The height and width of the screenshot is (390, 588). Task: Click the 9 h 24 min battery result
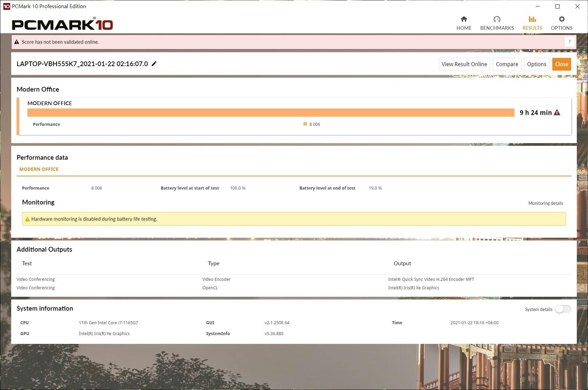(x=535, y=113)
